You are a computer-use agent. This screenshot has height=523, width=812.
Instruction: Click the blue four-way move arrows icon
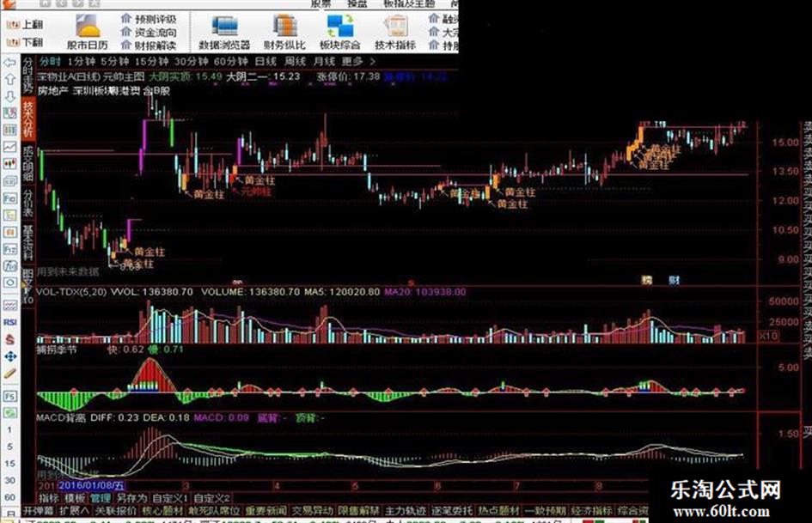pos(9,356)
